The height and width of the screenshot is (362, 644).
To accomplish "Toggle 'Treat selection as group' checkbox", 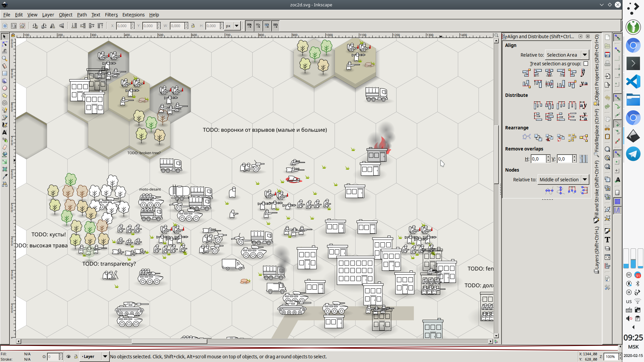I will 586,64.
